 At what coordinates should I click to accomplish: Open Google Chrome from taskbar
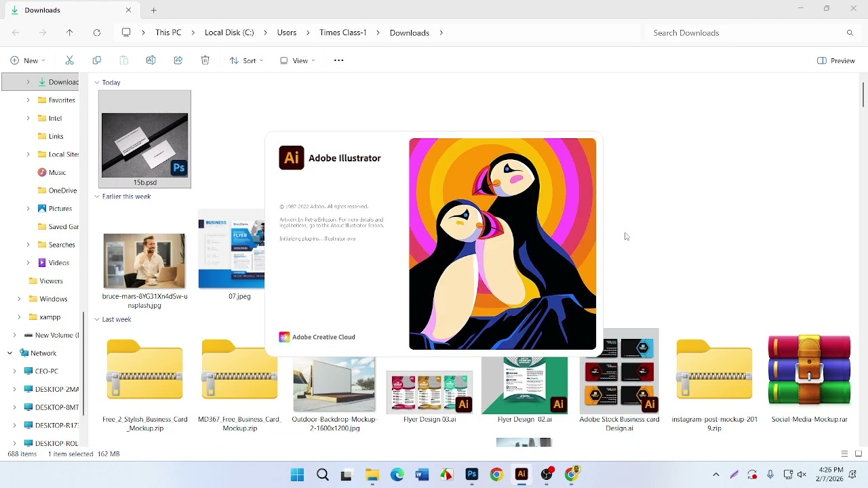pos(496,474)
